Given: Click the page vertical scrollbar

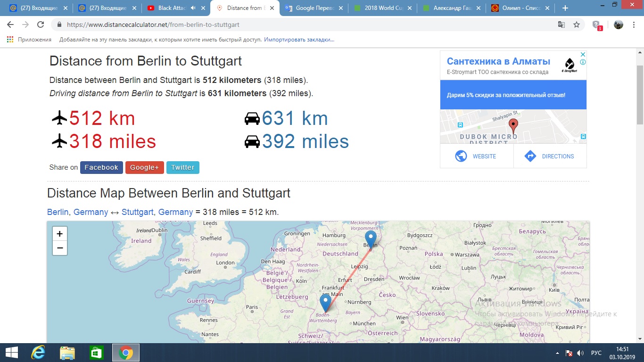Looking at the screenshot, I should point(640,94).
